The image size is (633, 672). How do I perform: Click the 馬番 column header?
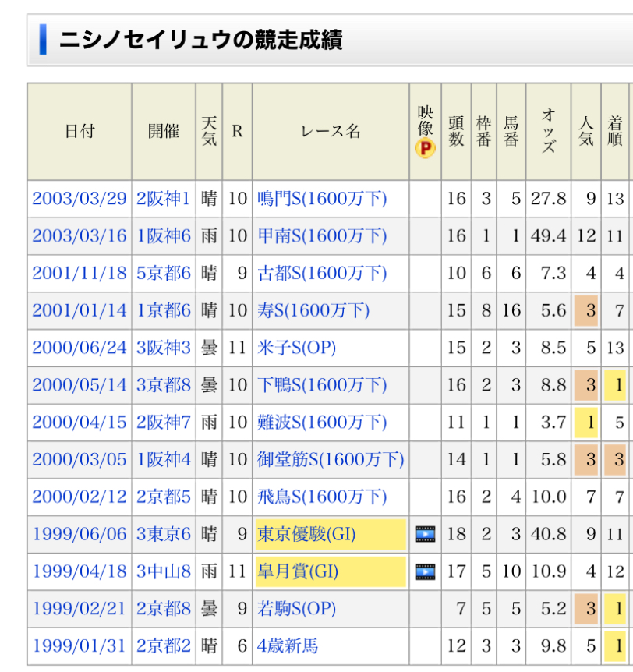pos(511,131)
